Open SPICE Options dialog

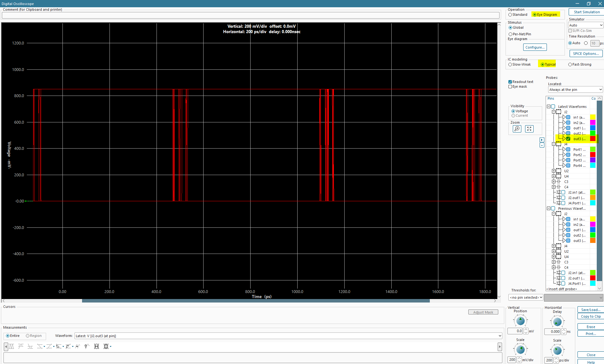coord(586,53)
